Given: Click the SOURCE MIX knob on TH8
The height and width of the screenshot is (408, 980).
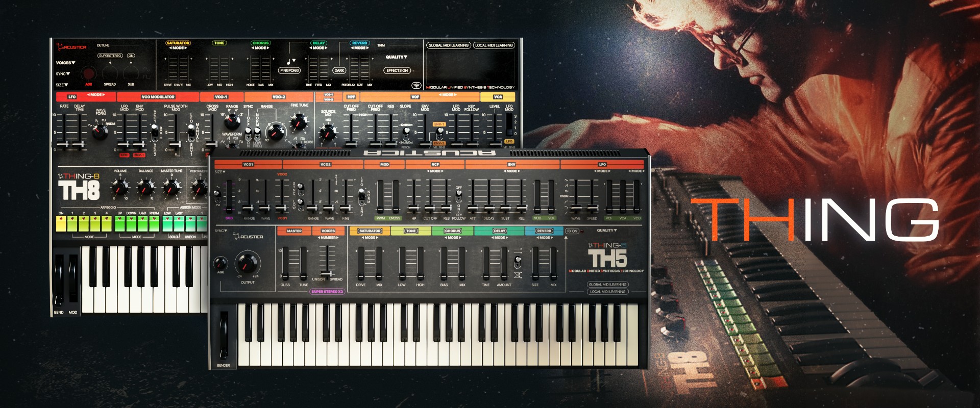Looking at the screenshot, I should point(328,133).
